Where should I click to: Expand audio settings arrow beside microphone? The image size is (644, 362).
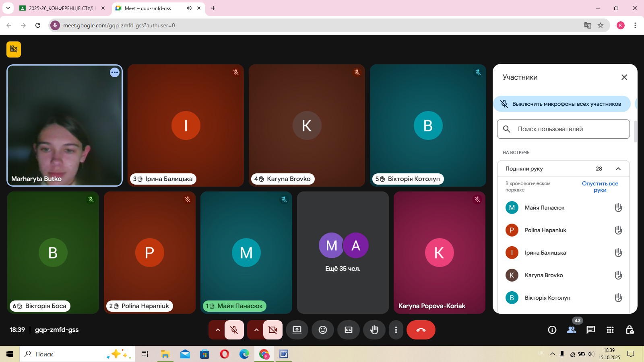[217, 330]
